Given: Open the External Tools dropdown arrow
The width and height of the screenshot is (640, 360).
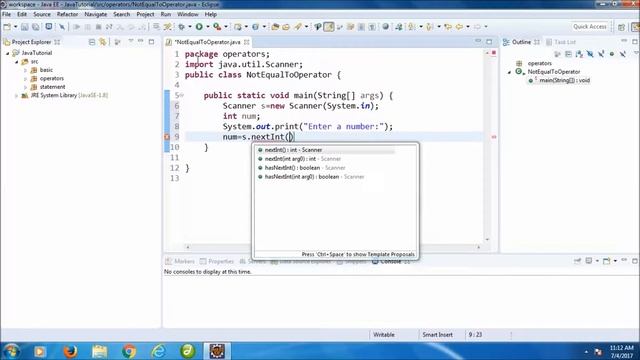Looking at the screenshot, I should pyautogui.click(x=226, y=27).
